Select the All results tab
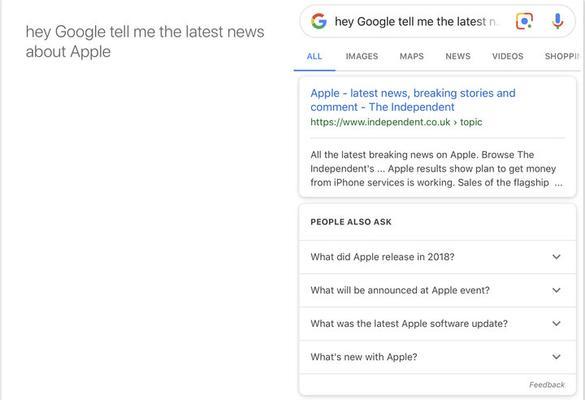The height and width of the screenshot is (400, 585). pos(314,56)
